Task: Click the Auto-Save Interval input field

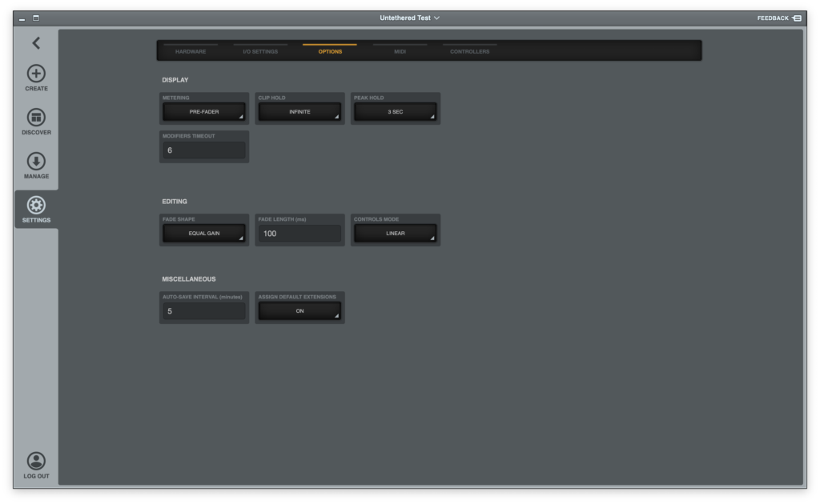Action: pyautogui.click(x=204, y=311)
